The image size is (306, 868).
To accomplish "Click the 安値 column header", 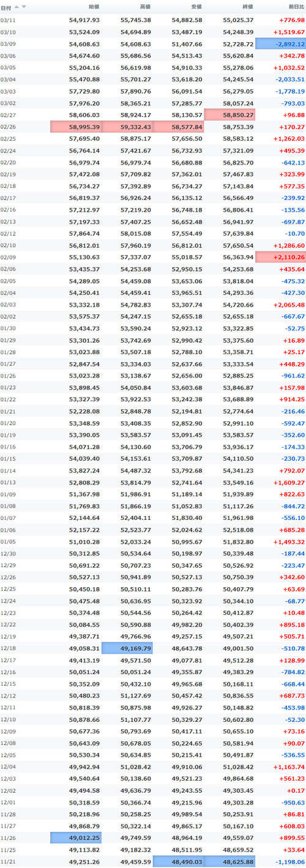I will tap(196, 7).
